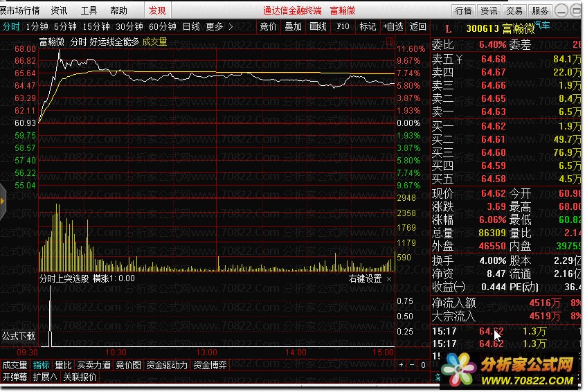Image resolution: width=585 pixels, height=392 pixels.
Task: Click the 返回 button
Action: [x=417, y=26]
